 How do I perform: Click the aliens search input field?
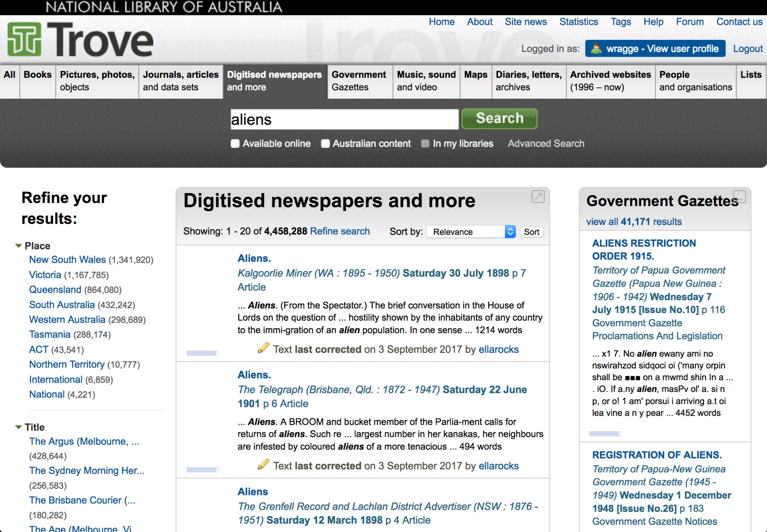[344, 119]
